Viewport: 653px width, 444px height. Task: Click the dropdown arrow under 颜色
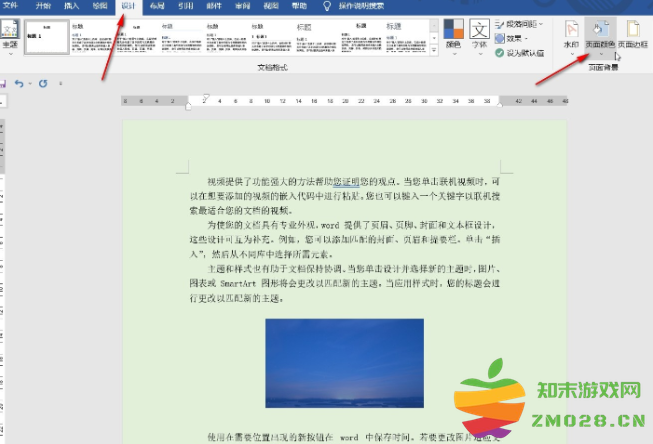click(x=454, y=54)
